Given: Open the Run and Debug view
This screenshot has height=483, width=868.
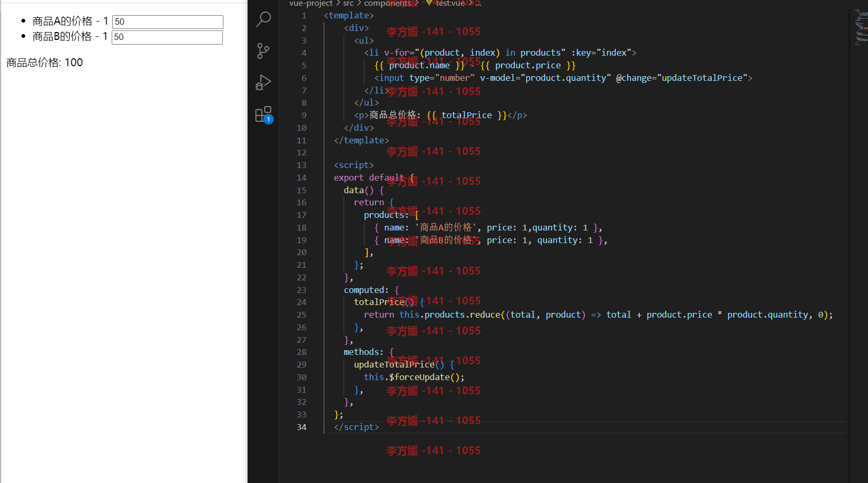Looking at the screenshot, I should pyautogui.click(x=263, y=82).
